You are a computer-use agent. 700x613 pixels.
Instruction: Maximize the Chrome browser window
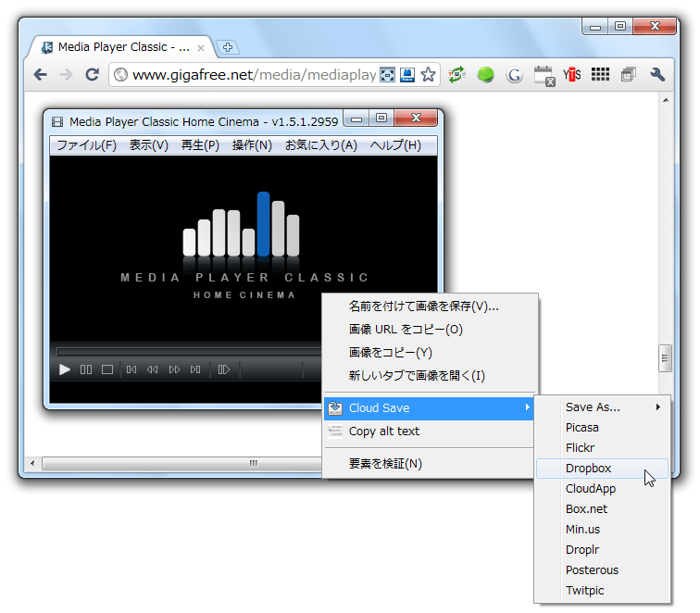620,26
